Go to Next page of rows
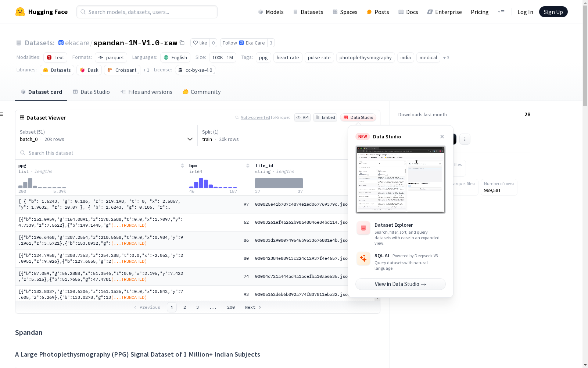This screenshot has width=588, height=368. [x=253, y=307]
